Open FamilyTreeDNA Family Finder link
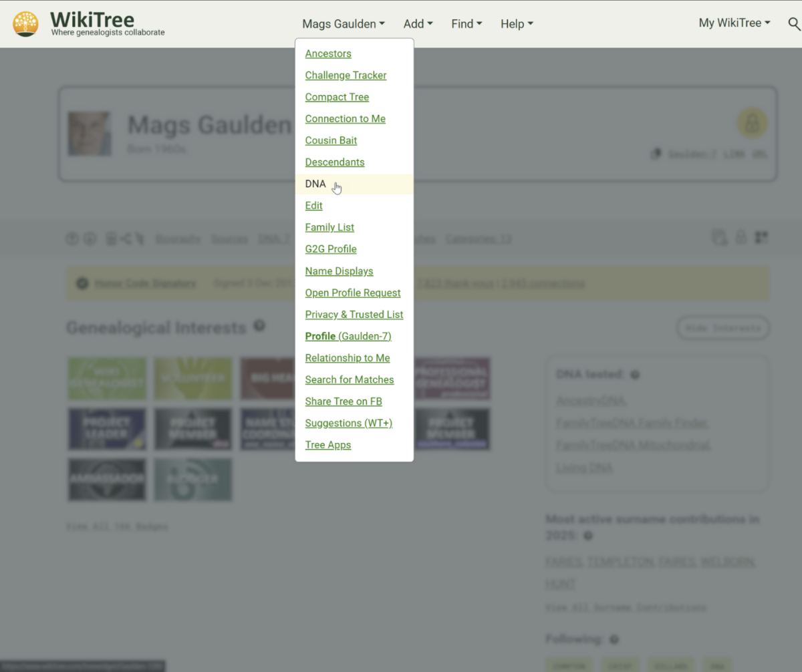The image size is (802, 672). (x=632, y=423)
